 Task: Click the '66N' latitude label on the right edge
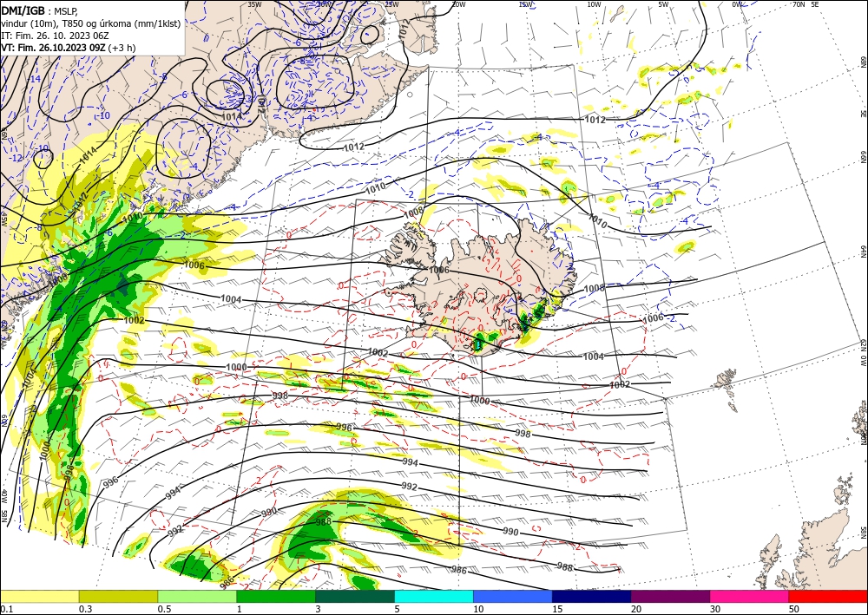click(863, 157)
